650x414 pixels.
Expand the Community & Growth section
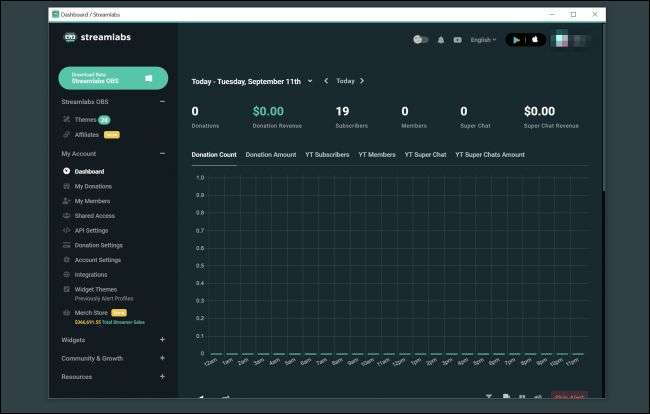click(162, 358)
